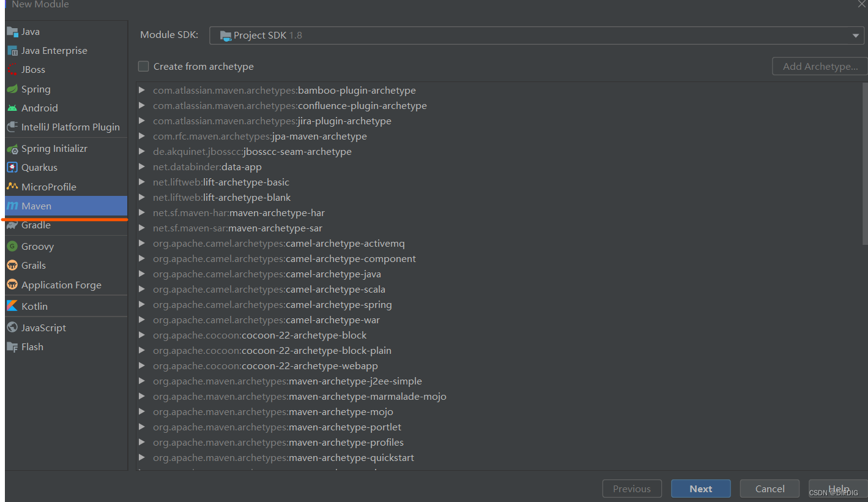Screen dimensions: 868x502
Task: Expand lift-archetype-basic node
Action: 142,182
